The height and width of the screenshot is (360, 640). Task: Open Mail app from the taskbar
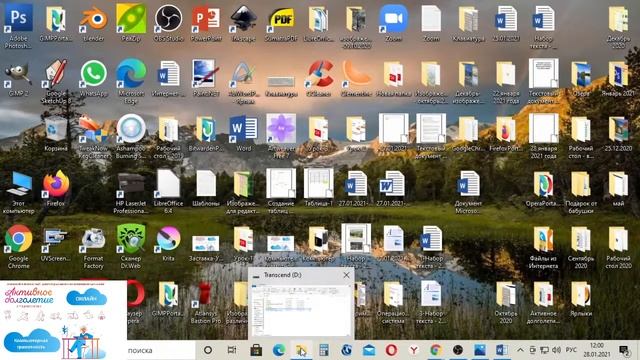(x=369, y=350)
